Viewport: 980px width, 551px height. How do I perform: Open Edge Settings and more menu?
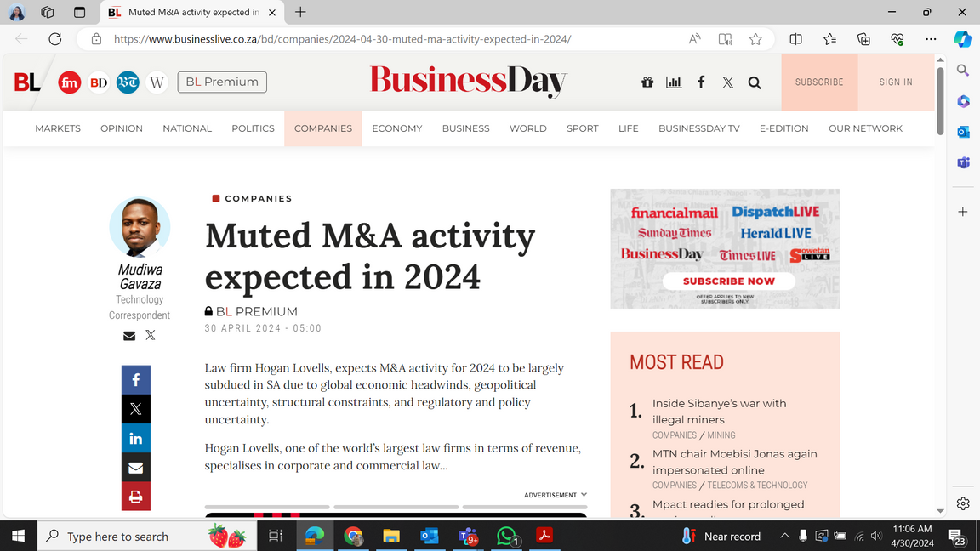tap(931, 39)
